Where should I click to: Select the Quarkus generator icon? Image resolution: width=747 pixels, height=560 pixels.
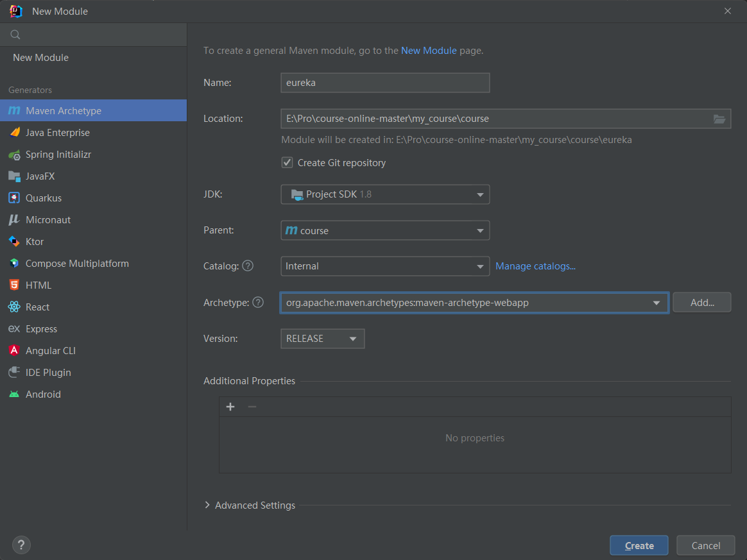tap(14, 198)
